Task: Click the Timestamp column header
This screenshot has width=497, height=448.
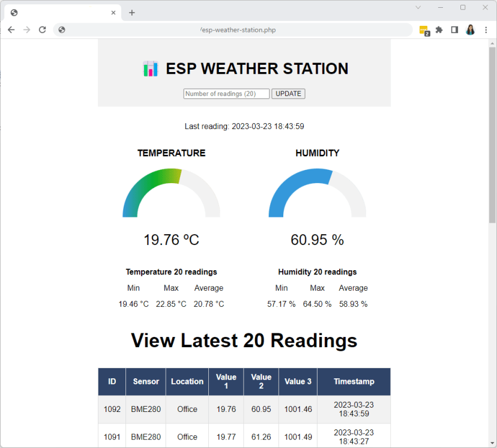Action: click(x=354, y=381)
